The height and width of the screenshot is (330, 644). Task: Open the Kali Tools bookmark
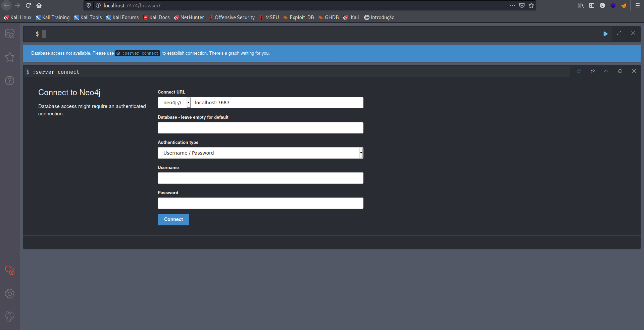coord(88,17)
